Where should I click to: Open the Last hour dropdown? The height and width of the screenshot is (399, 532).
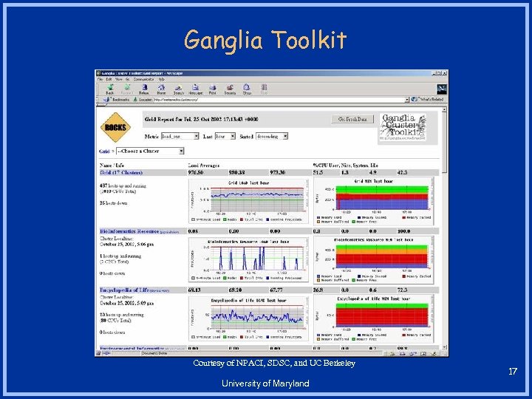225,137
